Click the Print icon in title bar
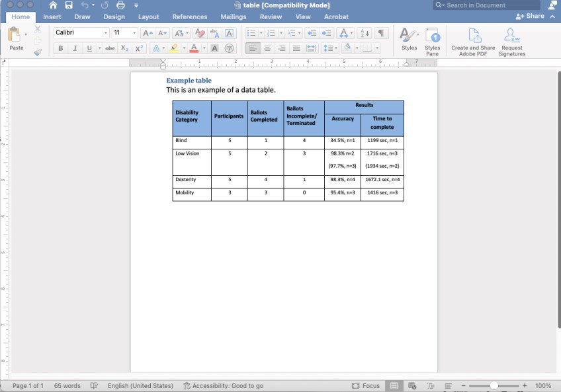 (x=120, y=5)
